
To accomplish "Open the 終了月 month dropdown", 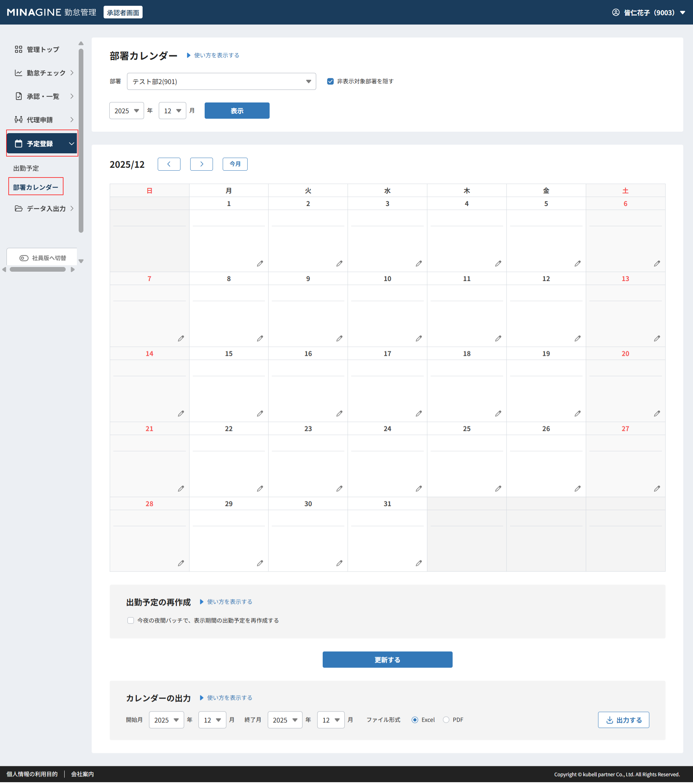I will [330, 720].
